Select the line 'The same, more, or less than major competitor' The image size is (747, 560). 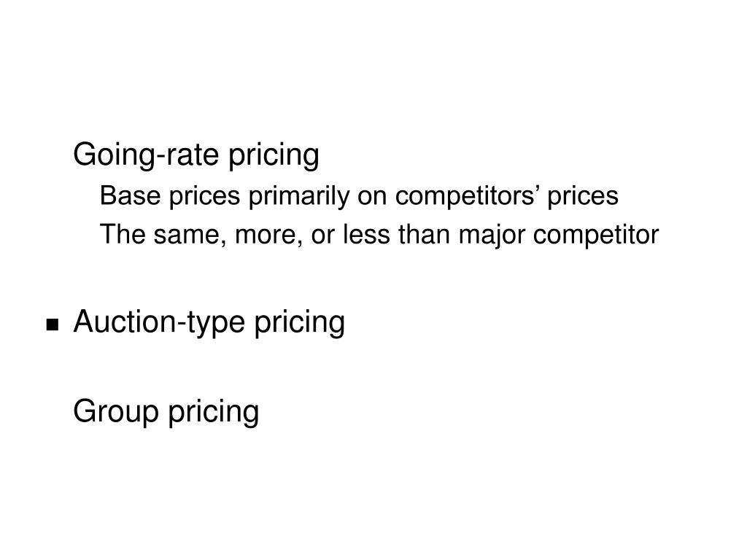tap(379, 236)
